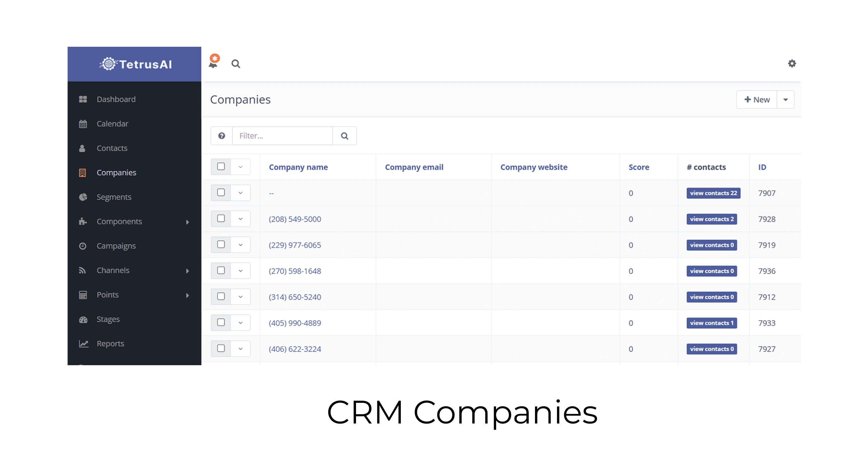Click the Campaigns clock icon
Screen dimensions: 868x453
click(82, 246)
